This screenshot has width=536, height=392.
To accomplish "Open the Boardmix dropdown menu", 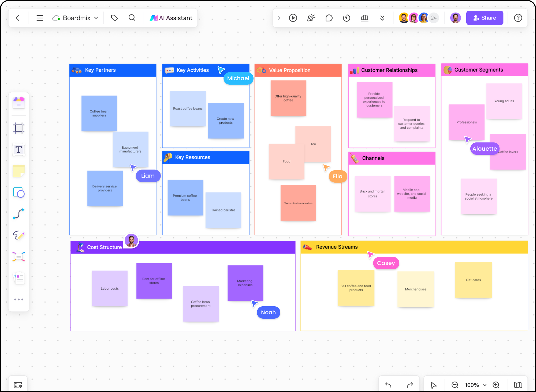I will click(96, 18).
